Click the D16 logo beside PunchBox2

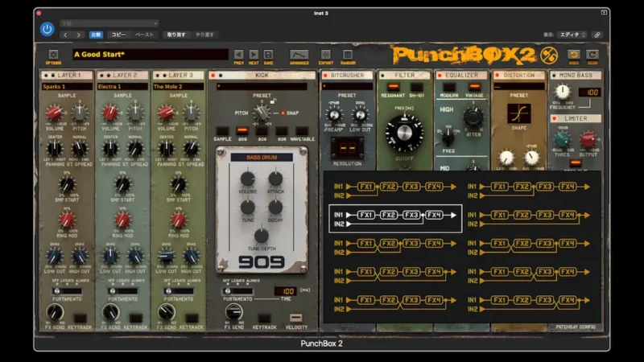[549, 55]
